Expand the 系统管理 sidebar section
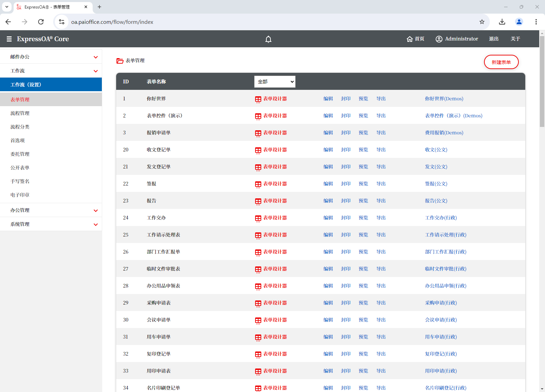Screen dimensions: 545x392 51,224
